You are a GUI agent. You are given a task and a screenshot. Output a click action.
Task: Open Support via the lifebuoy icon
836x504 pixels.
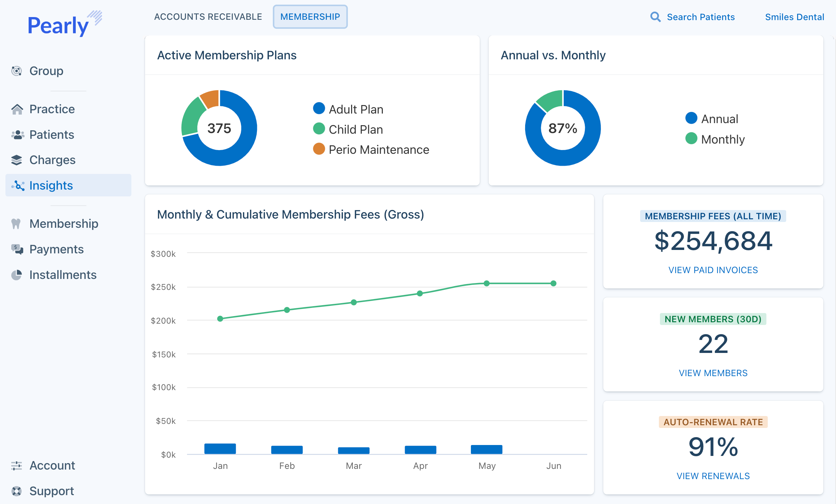(16, 491)
